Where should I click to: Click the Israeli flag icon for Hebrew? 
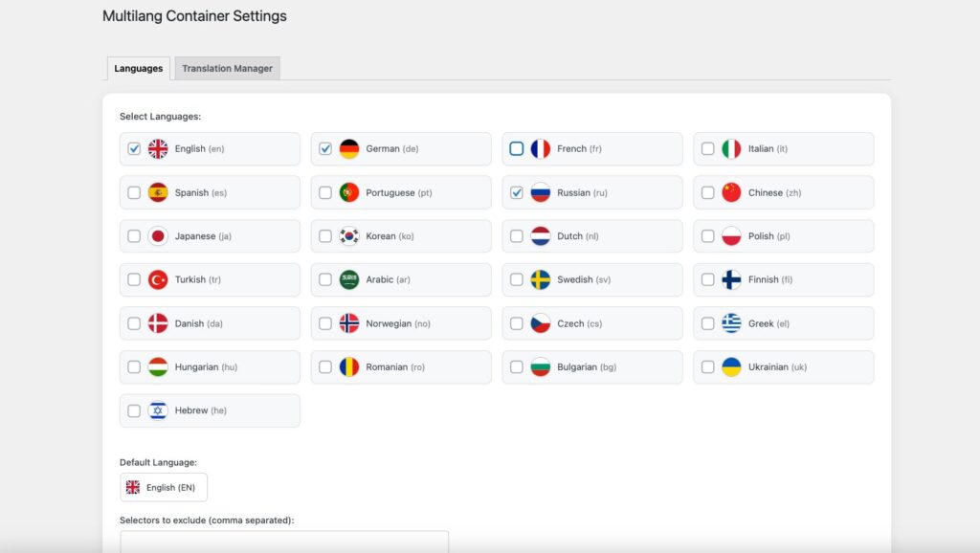(x=158, y=410)
